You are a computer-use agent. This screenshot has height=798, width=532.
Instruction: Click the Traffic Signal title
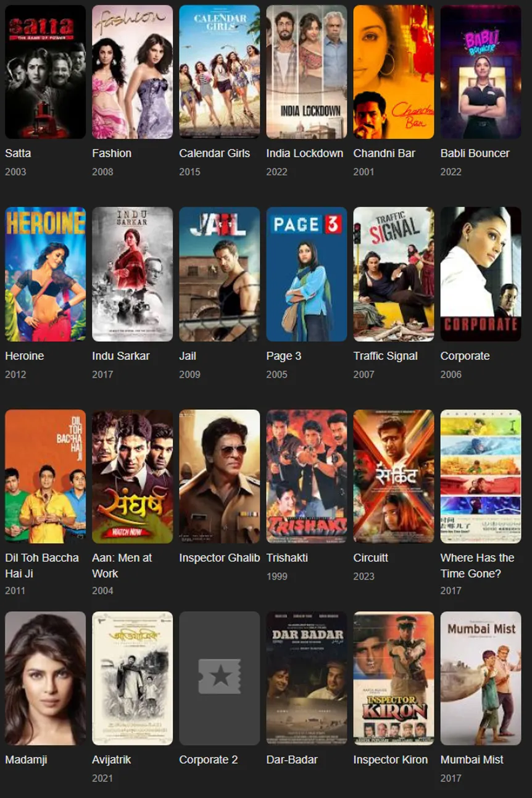[385, 355]
